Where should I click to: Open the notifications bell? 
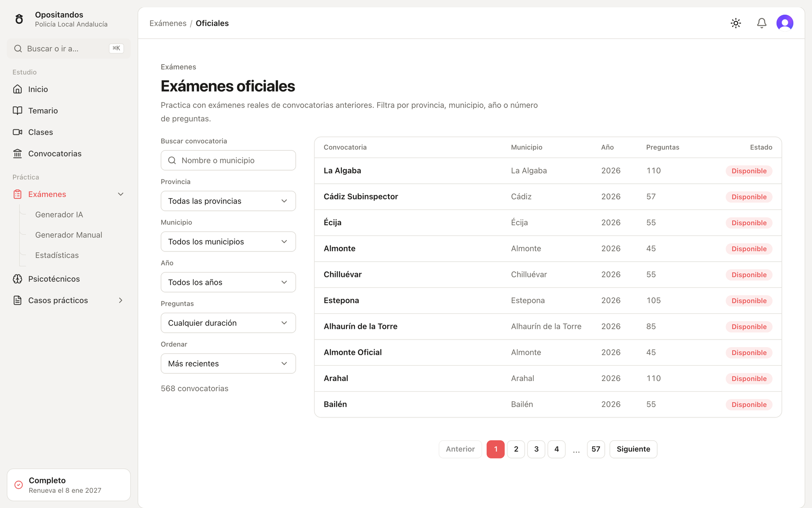coord(762,23)
